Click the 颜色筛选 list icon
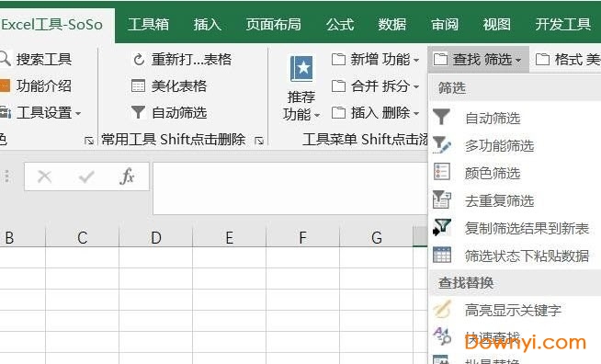 [441, 172]
